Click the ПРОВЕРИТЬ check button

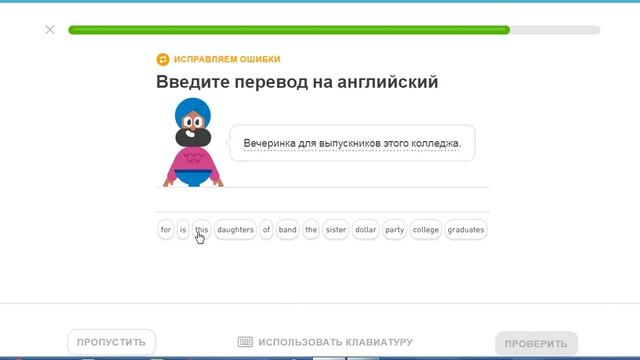[x=536, y=344]
